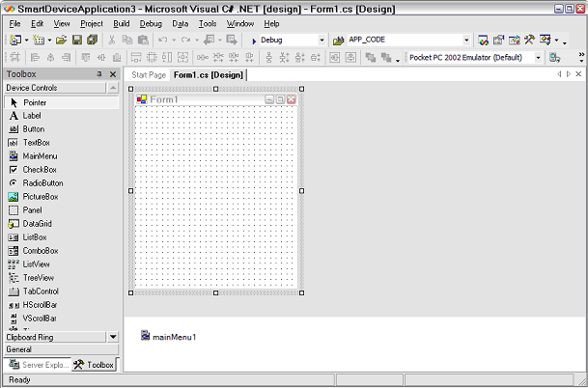This screenshot has width=588, height=388.
Task: Select the mainMenu1 component in tray
Action: pos(168,336)
